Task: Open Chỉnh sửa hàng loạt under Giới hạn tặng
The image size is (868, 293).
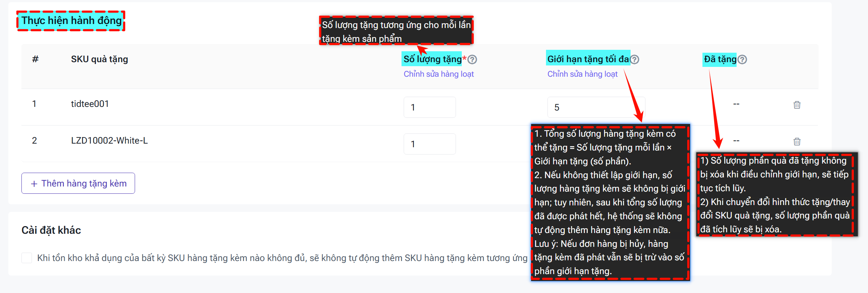Action: (x=582, y=74)
